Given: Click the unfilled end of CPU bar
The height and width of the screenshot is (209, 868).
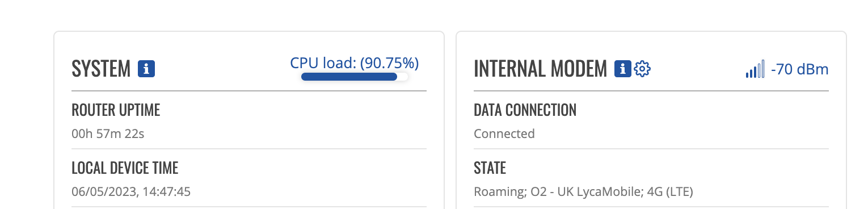Looking at the screenshot, I should click(403, 77).
